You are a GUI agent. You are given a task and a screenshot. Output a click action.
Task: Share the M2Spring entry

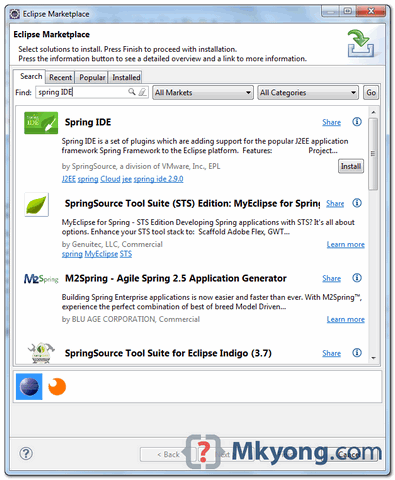331,278
